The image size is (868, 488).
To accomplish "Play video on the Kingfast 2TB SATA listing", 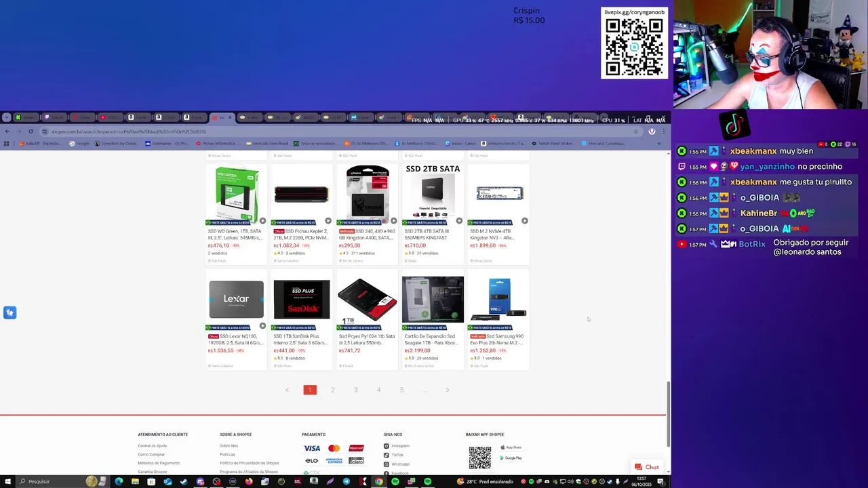I will tap(458, 221).
